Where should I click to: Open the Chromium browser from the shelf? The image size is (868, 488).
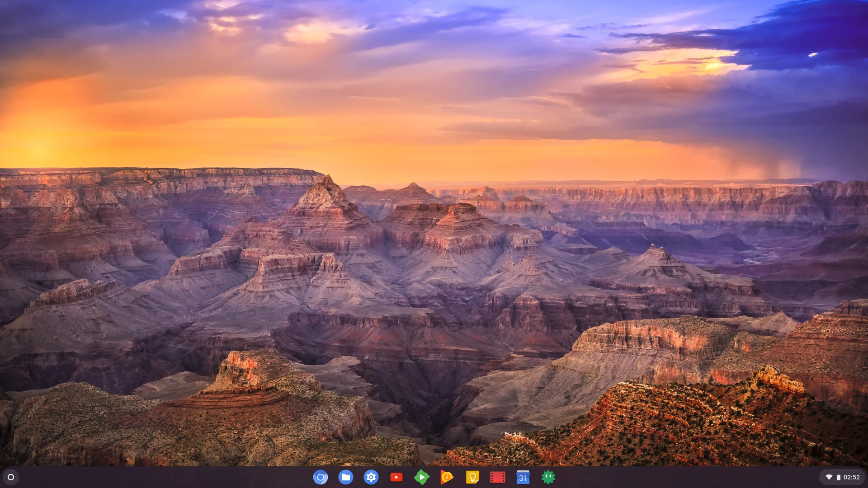tap(321, 477)
